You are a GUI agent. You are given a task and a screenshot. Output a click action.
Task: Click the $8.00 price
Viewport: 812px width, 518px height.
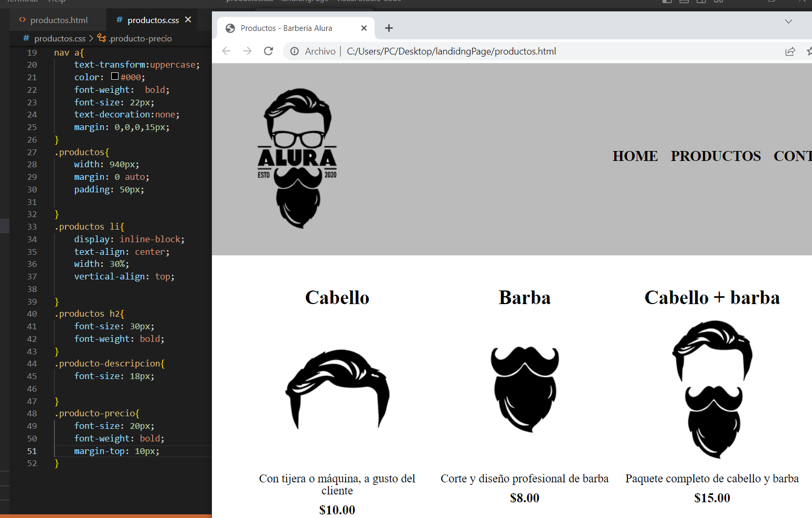(x=525, y=498)
